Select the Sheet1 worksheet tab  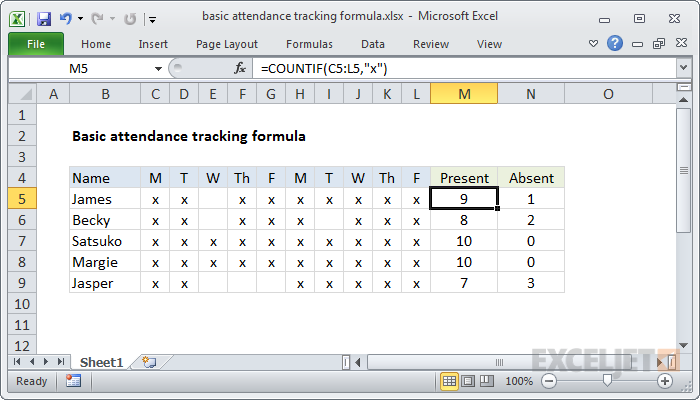[101, 361]
